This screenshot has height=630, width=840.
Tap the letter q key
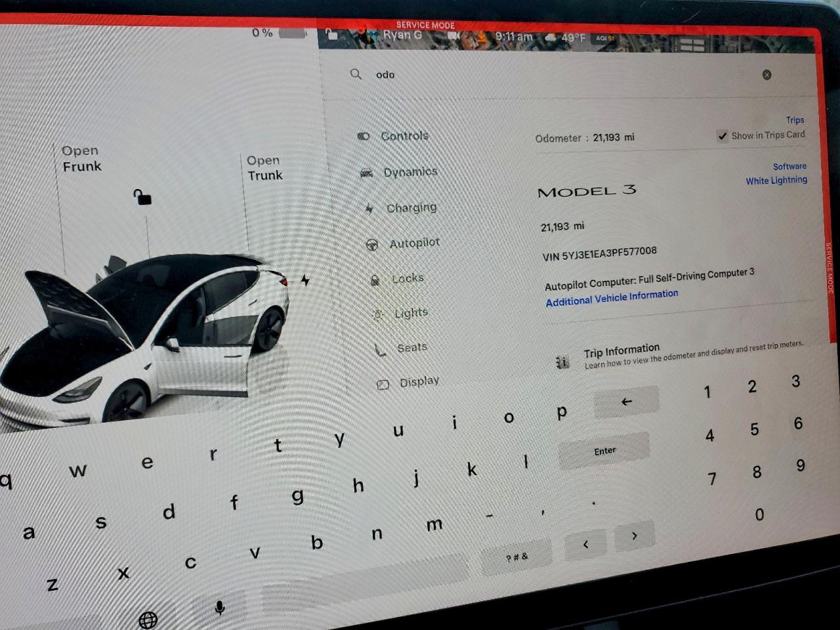(x=6, y=481)
